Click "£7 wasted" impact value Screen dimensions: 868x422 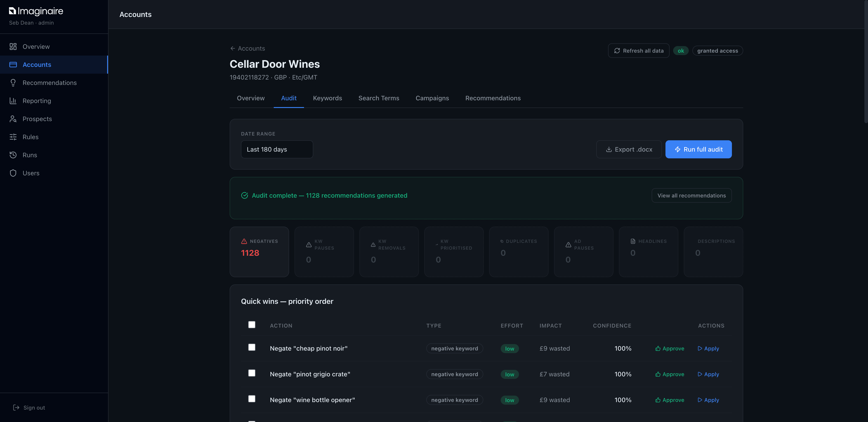pyautogui.click(x=554, y=375)
